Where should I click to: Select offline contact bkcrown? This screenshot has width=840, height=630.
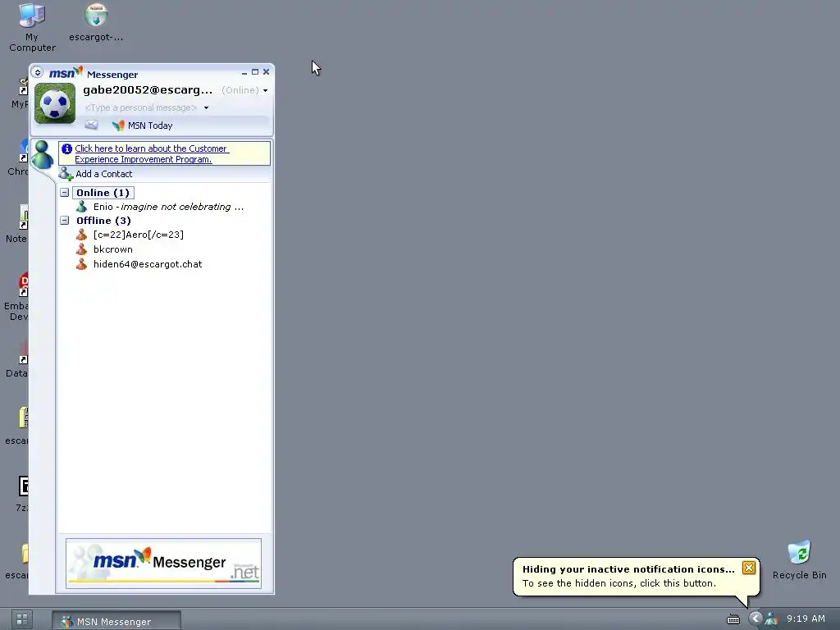point(113,249)
